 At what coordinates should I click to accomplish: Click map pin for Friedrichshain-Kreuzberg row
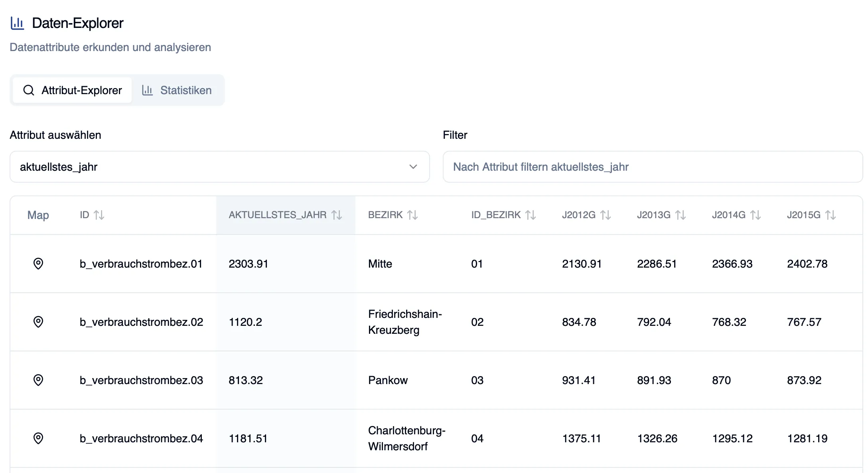coord(38,322)
